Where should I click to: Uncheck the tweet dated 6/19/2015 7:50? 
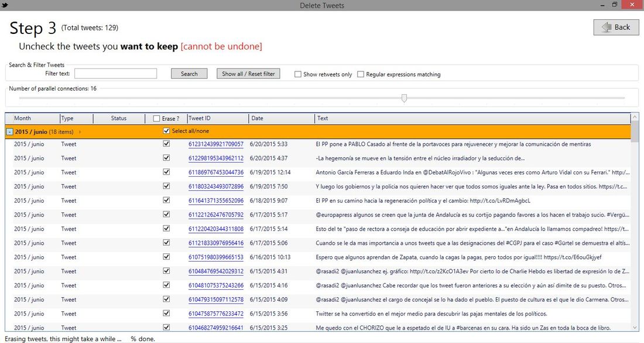tap(166, 186)
